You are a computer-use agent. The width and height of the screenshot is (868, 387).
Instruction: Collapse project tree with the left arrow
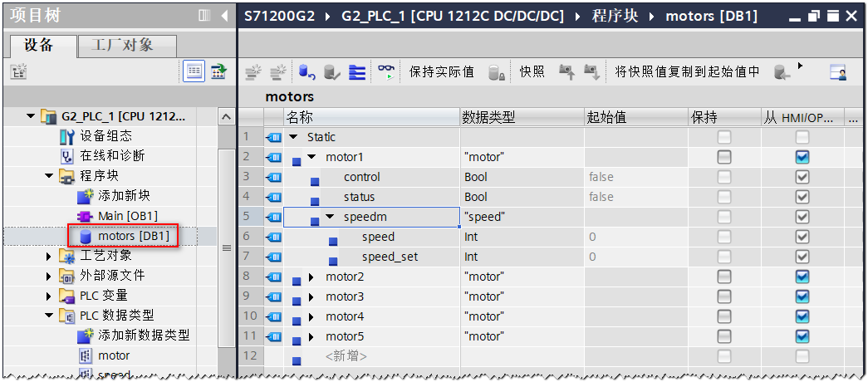coord(224,16)
